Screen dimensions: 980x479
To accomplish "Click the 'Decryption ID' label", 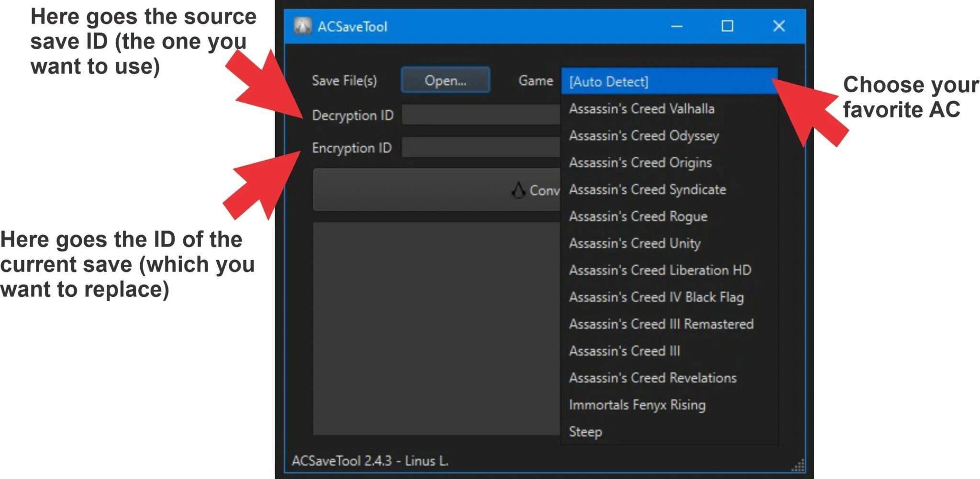I will pyautogui.click(x=353, y=115).
